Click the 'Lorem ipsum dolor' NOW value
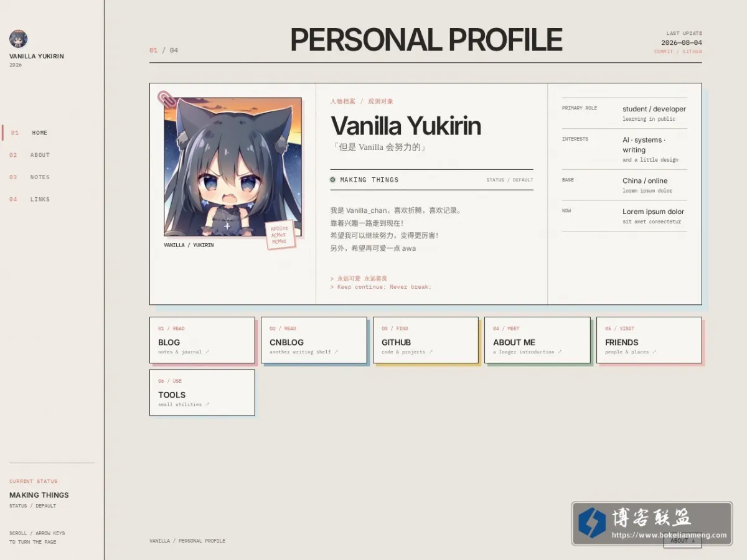The width and height of the screenshot is (747, 560). tap(653, 212)
